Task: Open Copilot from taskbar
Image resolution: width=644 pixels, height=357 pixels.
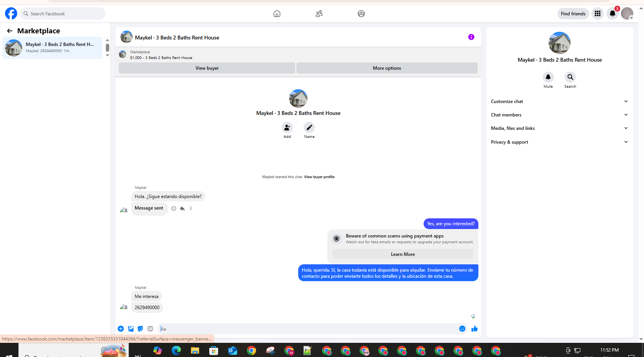Action: [158, 350]
